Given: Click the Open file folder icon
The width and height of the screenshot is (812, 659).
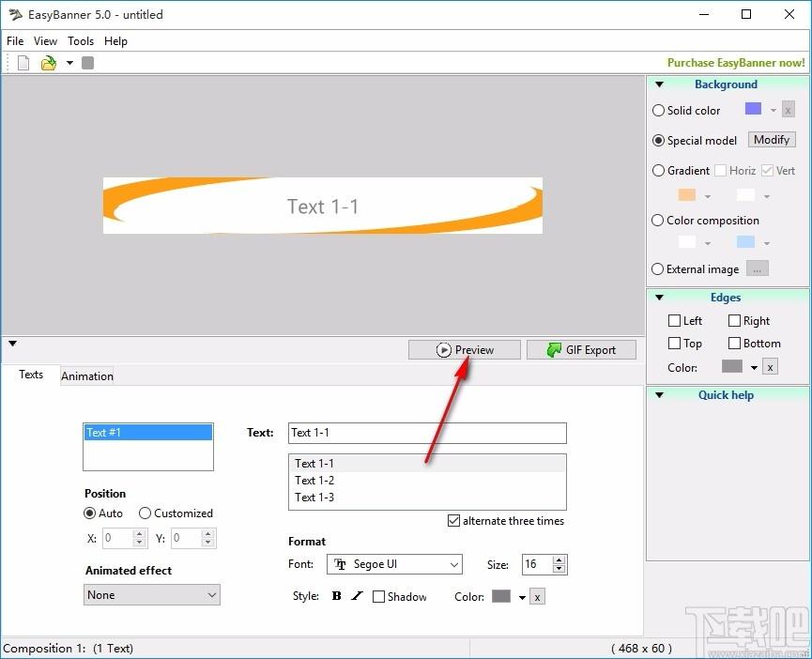Looking at the screenshot, I should (x=48, y=63).
